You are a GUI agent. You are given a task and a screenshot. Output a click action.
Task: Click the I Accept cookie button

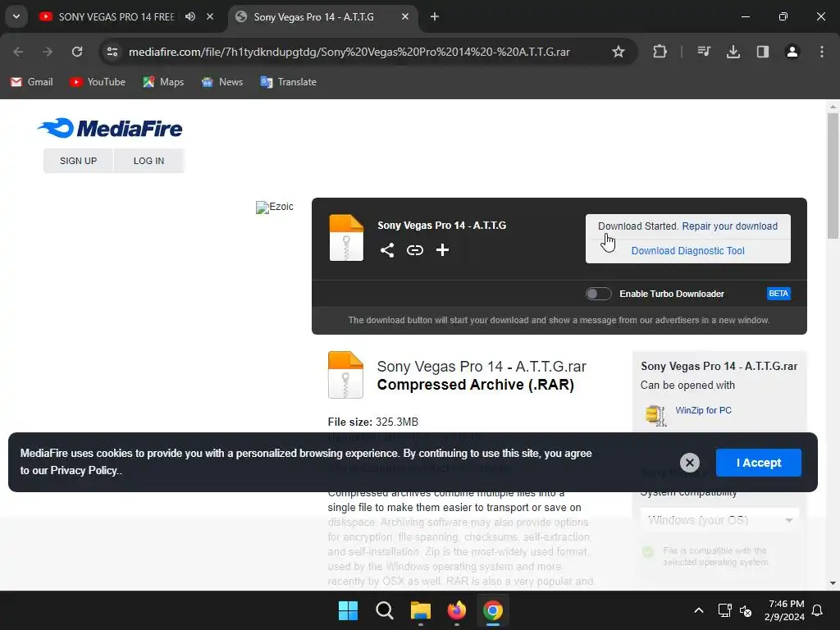pos(759,463)
